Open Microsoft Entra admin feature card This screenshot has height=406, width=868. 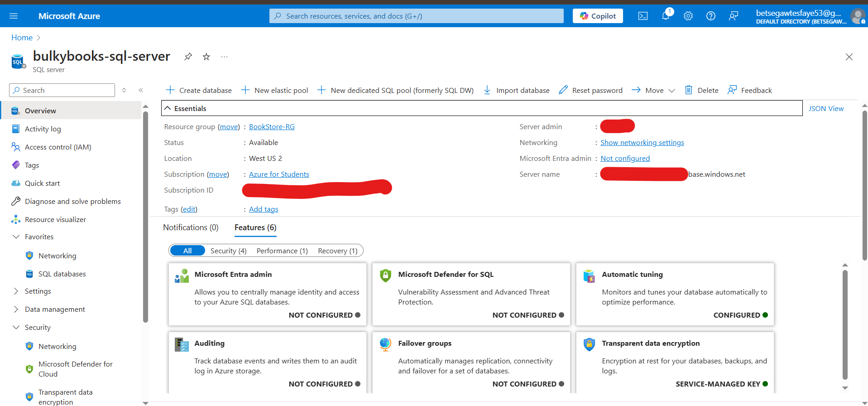pos(268,295)
